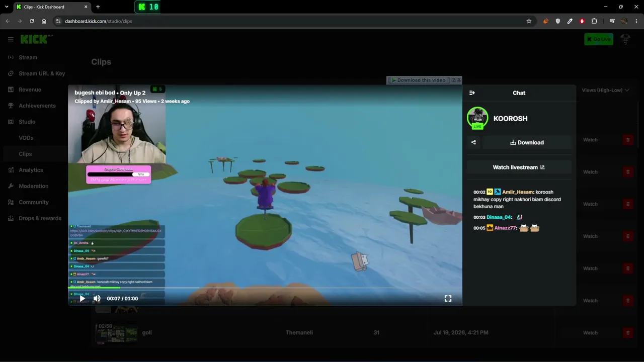Click Download this video overlay button

click(419, 80)
